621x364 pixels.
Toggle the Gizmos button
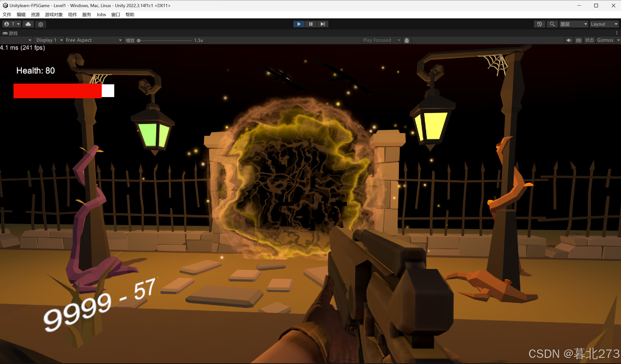pos(605,40)
